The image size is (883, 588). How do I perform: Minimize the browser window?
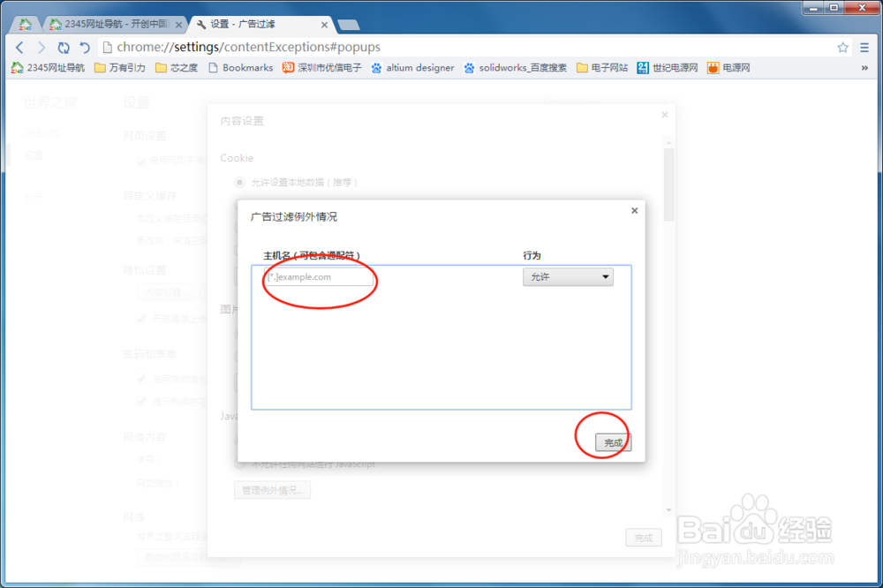[813, 8]
